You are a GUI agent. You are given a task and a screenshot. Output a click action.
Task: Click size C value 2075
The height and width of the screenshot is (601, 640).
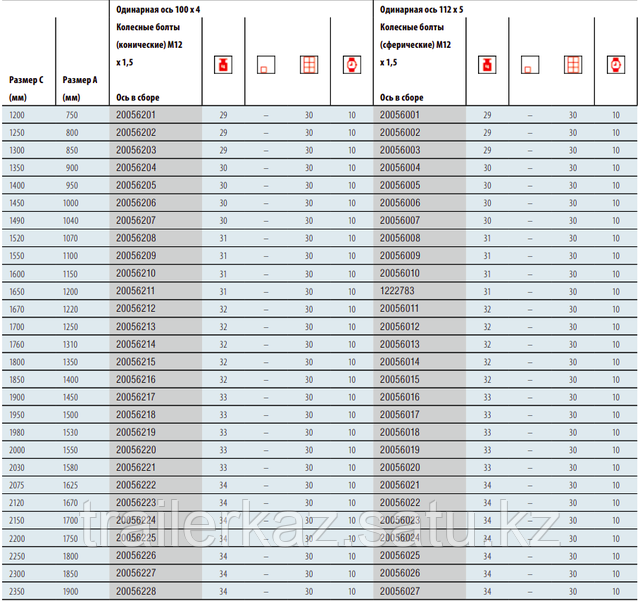coord(17,485)
